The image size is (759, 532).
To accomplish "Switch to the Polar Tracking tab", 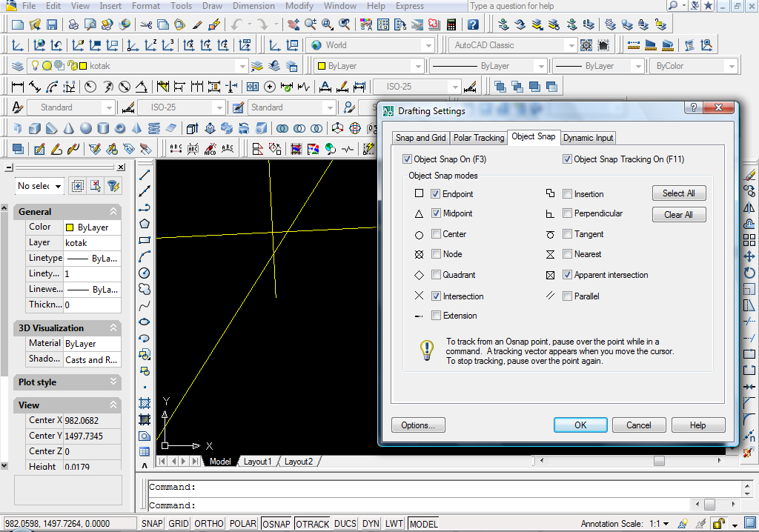I will [x=479, y=138].
